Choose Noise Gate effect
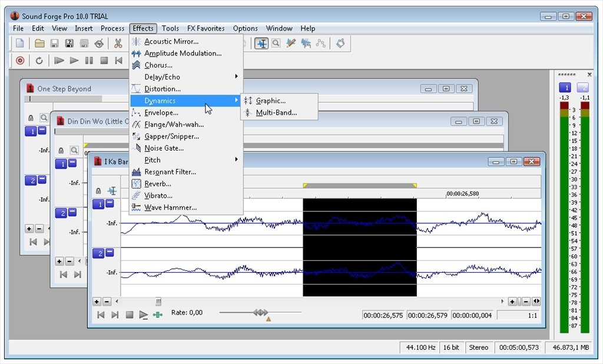 (187, 148)
